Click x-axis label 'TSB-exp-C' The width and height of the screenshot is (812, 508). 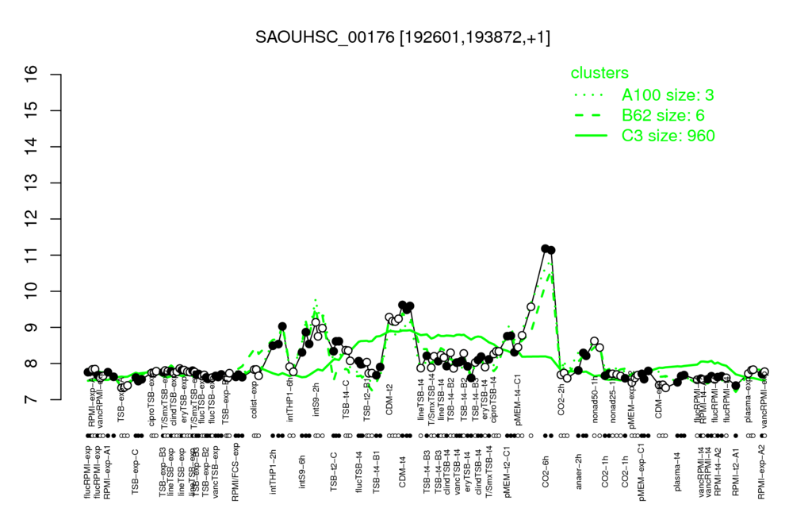coord(135,471)
